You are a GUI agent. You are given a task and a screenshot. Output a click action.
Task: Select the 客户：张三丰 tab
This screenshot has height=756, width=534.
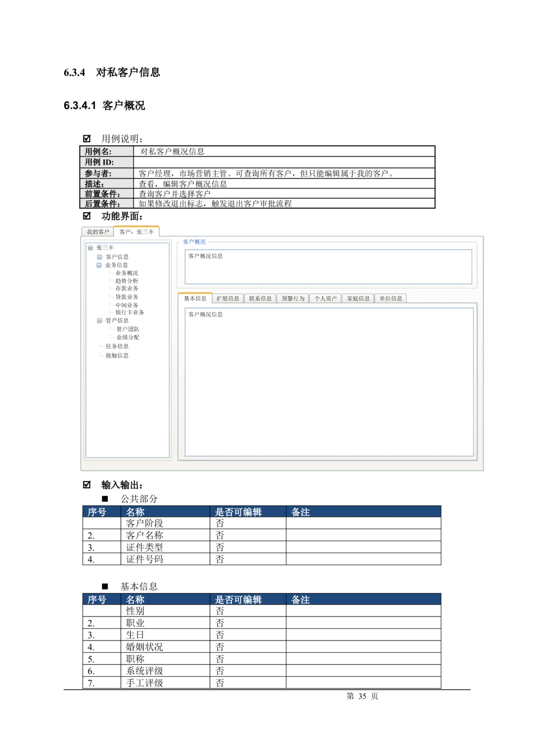[137, 232]
